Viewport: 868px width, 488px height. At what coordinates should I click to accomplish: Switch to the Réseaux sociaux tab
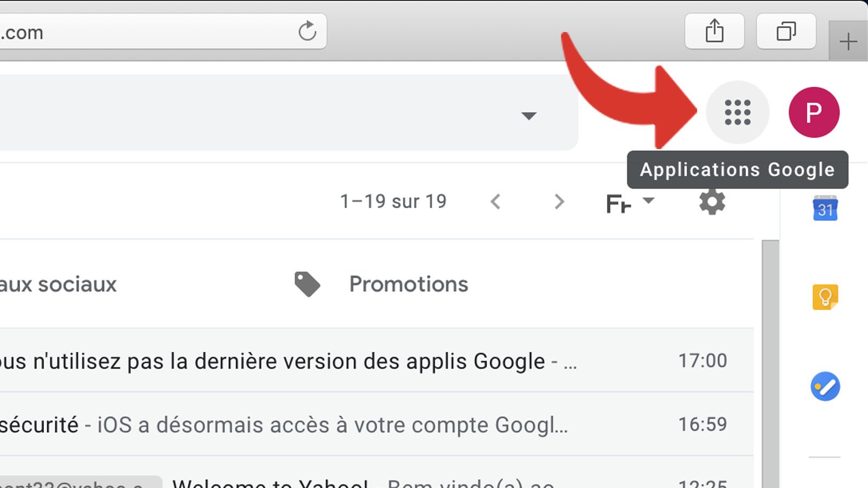pos(60,284)
